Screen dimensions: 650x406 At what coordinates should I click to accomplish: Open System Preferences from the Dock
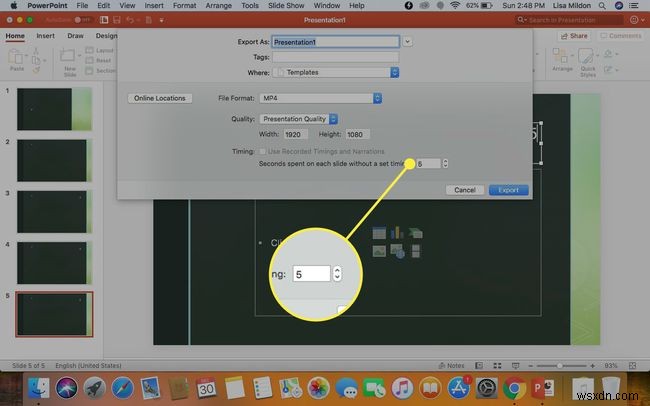[x=486, y=388]
